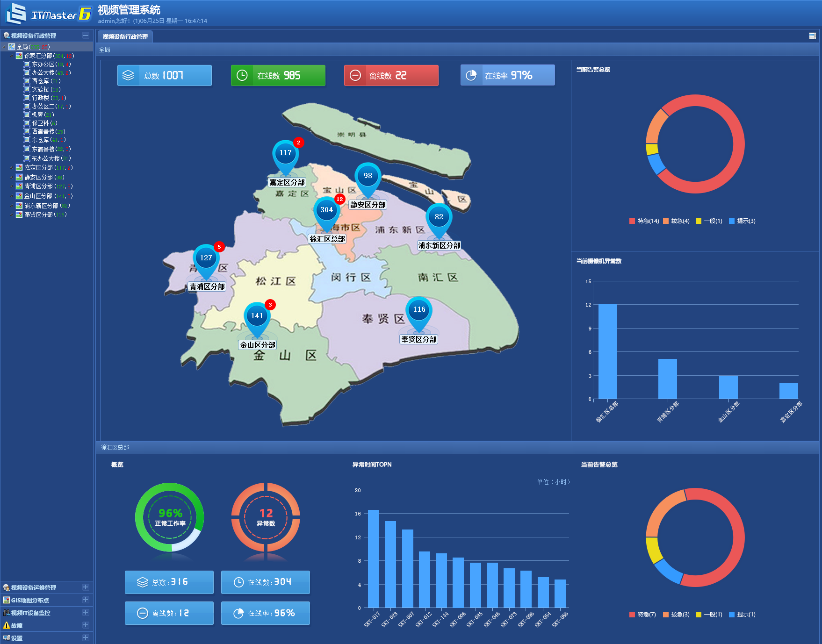Select the 金山区分部 map marker 141
The width and height of the screenshot is (822, 644).
[257, 320]
